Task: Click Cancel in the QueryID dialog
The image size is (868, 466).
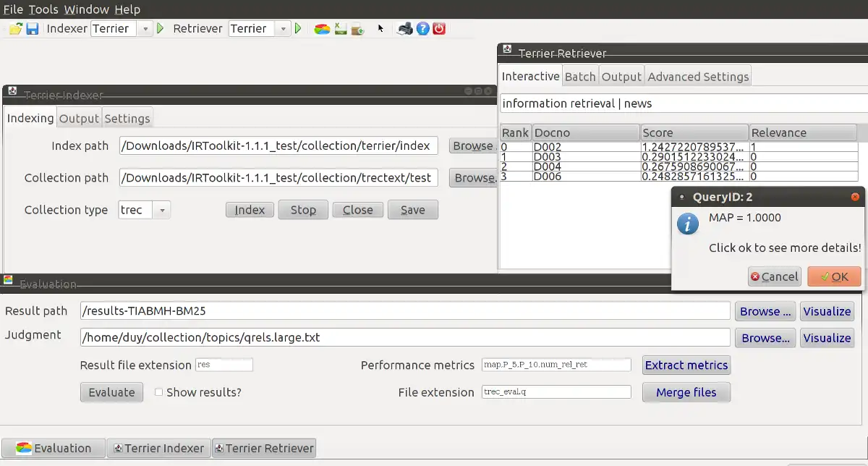Action: click(x=774, y=276)
